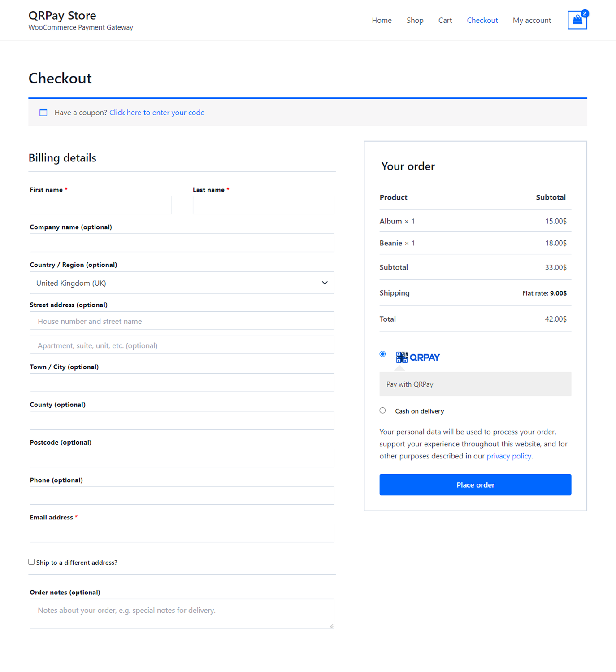The image size is (616, 672).
Task: Focus the First name input field
Action: pos(100,205)
